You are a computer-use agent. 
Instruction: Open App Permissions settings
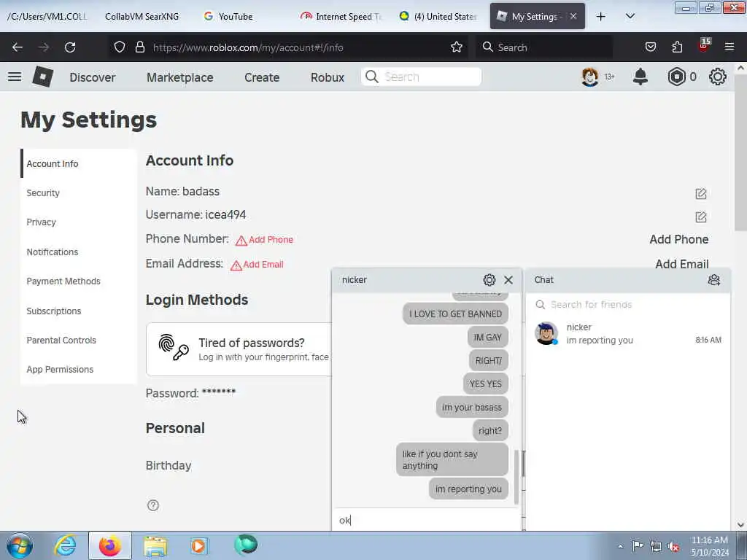click(x=60, y=370)
